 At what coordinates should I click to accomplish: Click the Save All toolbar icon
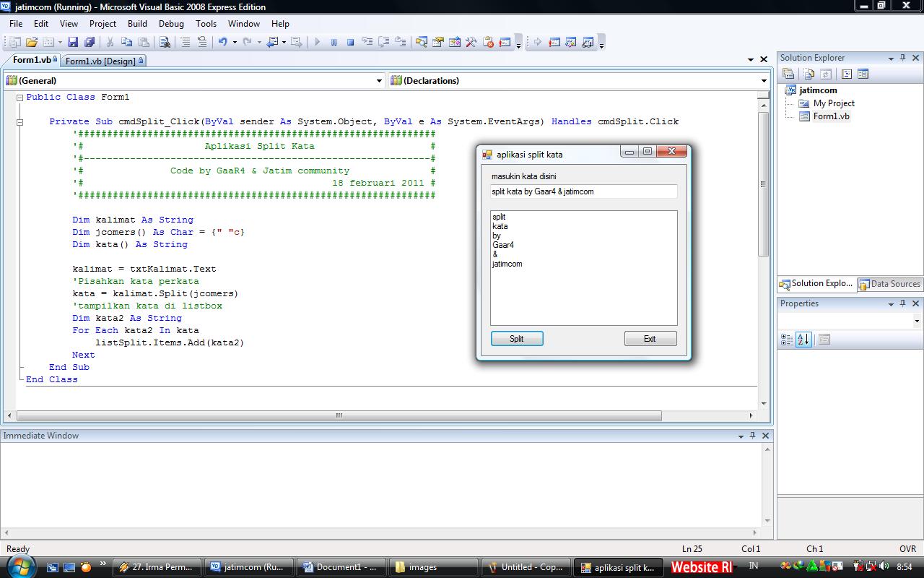pos(88,42)
